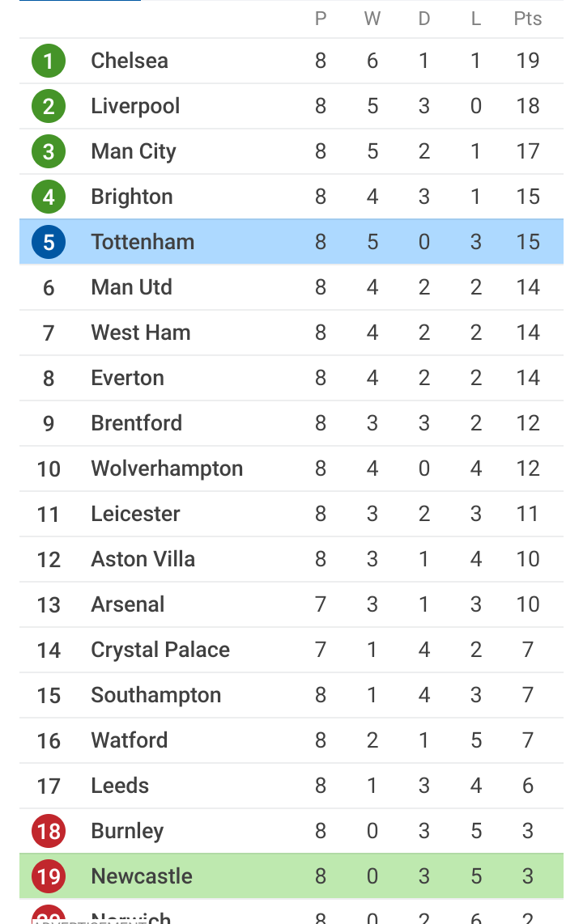This screenshot has height=924, width=583.
Task: Click the D column header
Action: click(x=423, y=19)
